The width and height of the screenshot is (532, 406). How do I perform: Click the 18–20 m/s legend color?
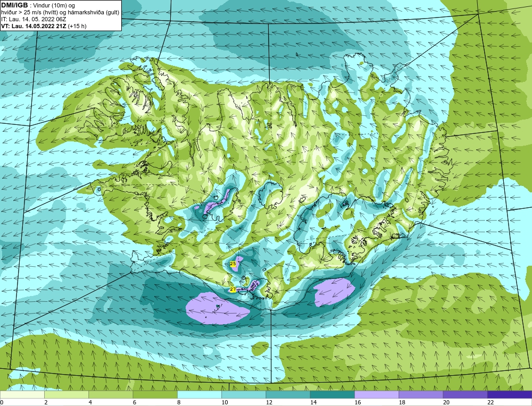click(x=421, y=395)
